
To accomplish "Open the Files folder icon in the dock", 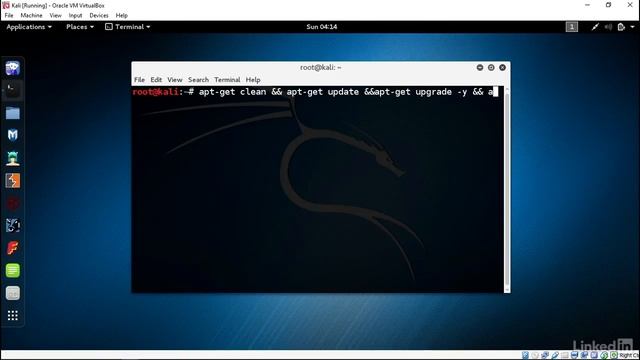I will (13, 113).
